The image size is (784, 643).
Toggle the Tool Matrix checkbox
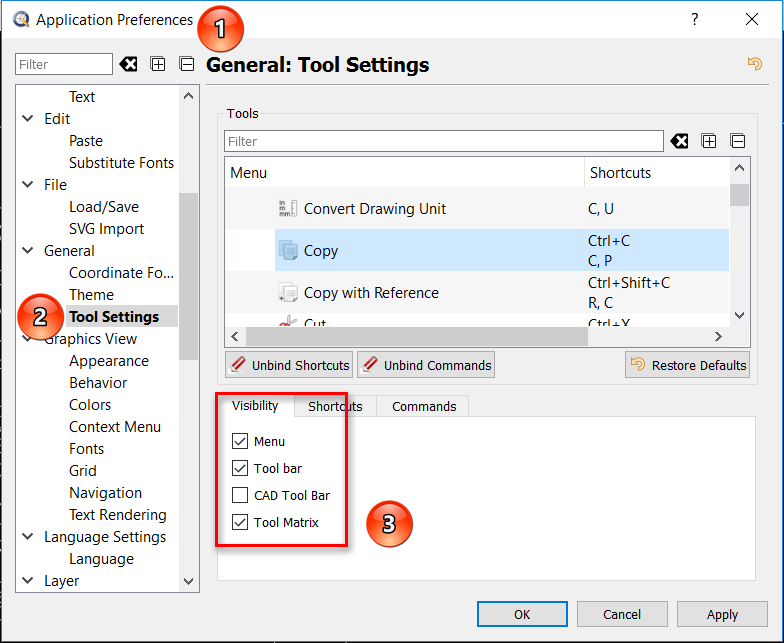[240, 522]
